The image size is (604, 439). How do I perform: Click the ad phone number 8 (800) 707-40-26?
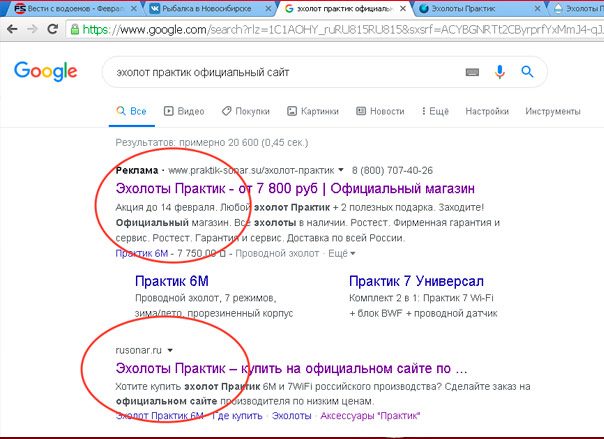point(392,170)
